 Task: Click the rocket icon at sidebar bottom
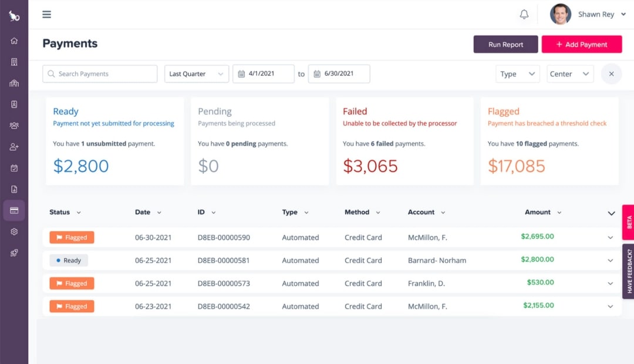pos(14,252)
